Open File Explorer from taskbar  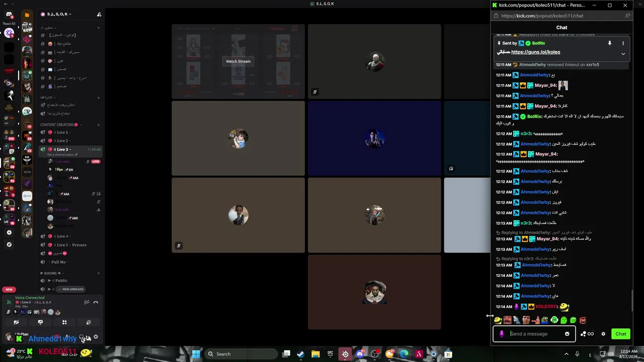pos(315,354)
